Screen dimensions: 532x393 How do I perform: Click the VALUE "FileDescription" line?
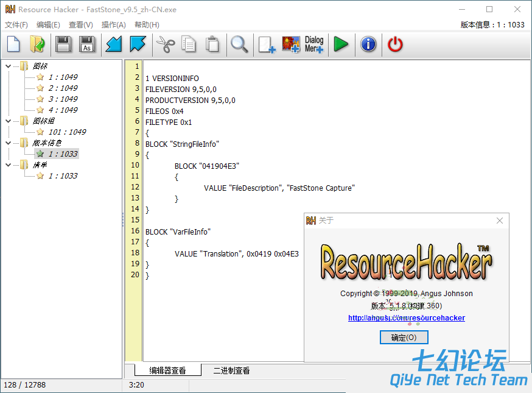tap(279, 188)
